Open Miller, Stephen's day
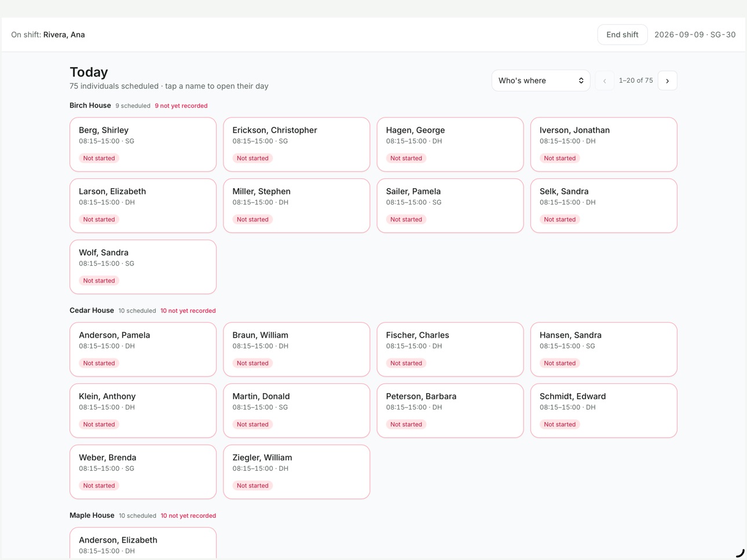The height and width of the screenshot is (560, 747). (x=296, y=206)
